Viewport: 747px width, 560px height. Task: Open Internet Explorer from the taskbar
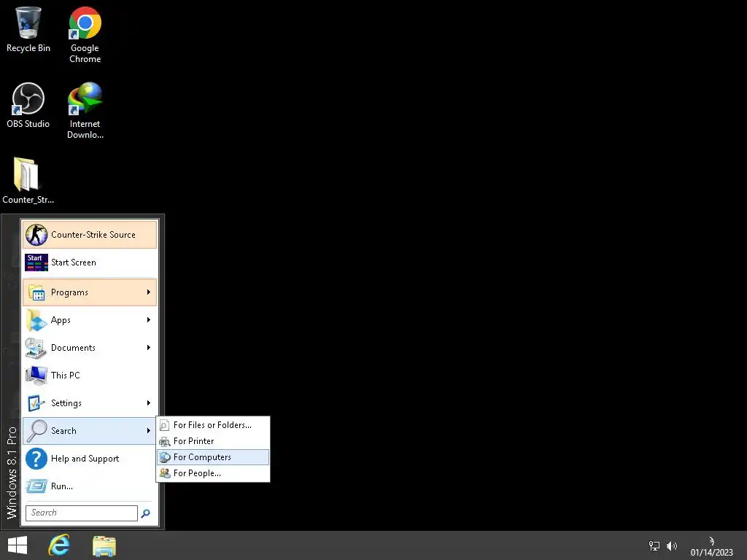[x=59, y=545]
